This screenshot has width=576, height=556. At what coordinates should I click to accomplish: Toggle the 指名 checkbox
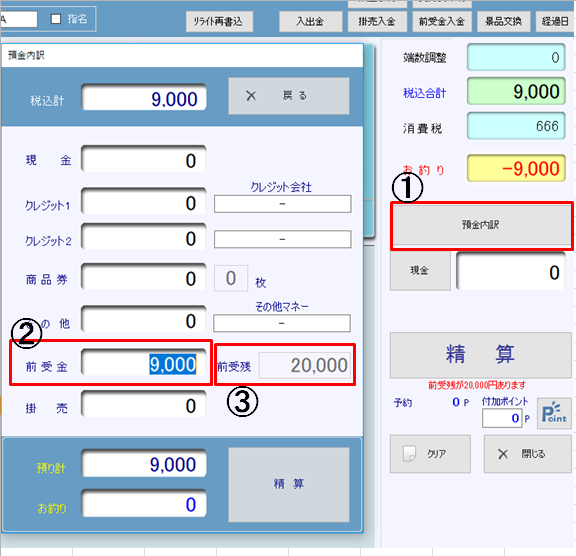coord(56,19)
